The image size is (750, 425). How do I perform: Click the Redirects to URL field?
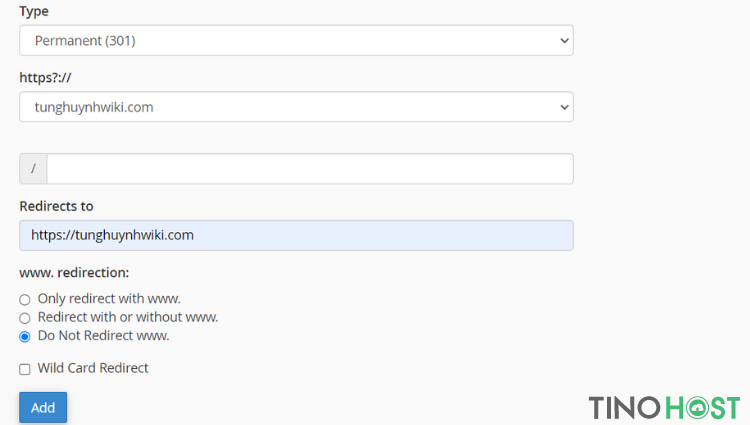click(296, 235)
